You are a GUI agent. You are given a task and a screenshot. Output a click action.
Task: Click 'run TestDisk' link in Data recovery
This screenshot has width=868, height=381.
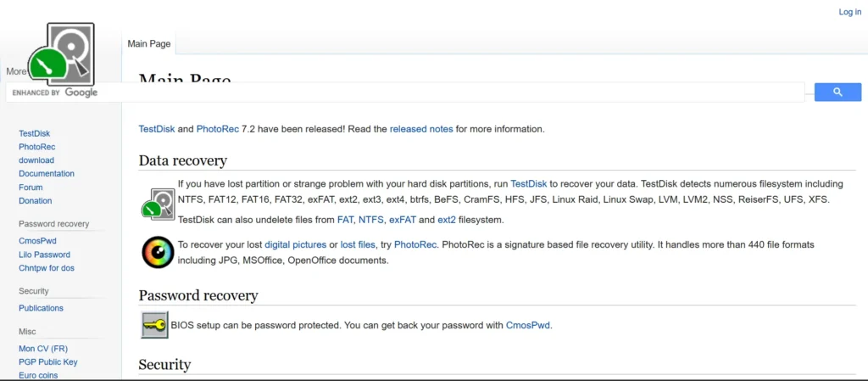point(529,183)
